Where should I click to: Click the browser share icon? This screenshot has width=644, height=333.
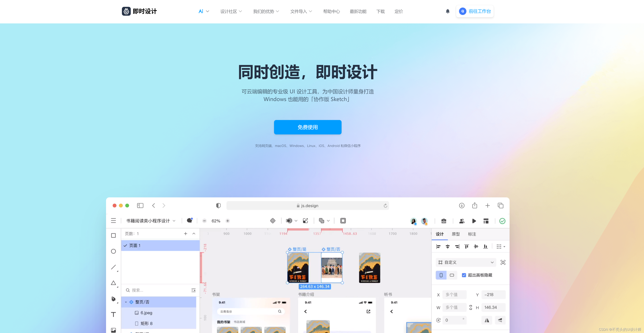(475, 206)
